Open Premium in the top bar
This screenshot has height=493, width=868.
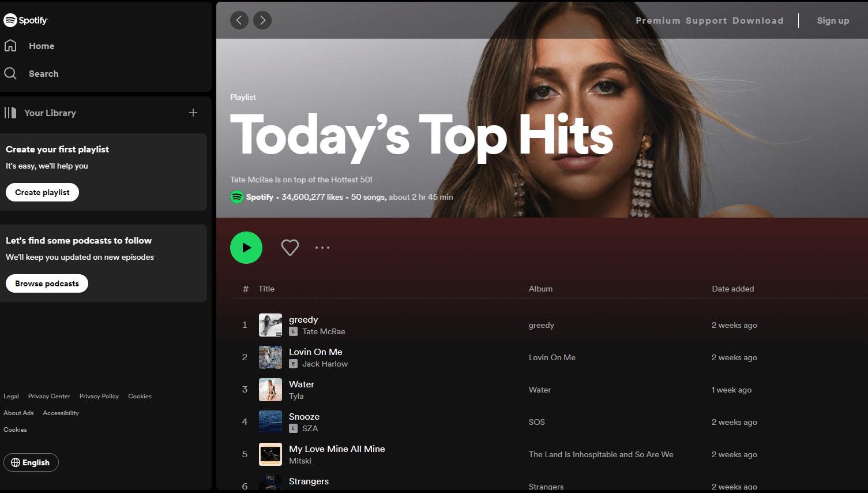pyautogui.click(x=658, y=20)
